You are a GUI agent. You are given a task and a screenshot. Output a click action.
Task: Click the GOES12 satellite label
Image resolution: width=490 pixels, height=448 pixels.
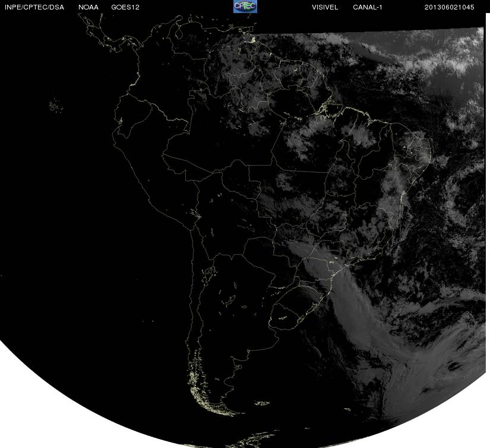(125, 7)
